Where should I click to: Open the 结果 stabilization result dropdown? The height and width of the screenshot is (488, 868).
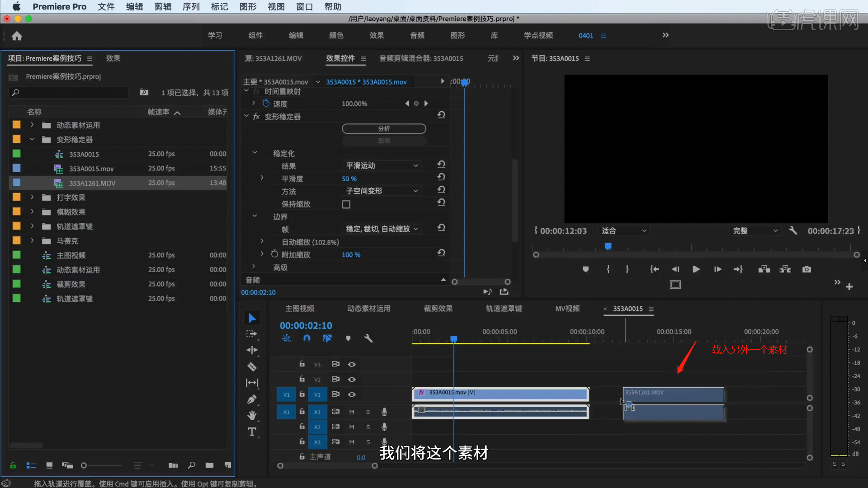tap(381, 165)
